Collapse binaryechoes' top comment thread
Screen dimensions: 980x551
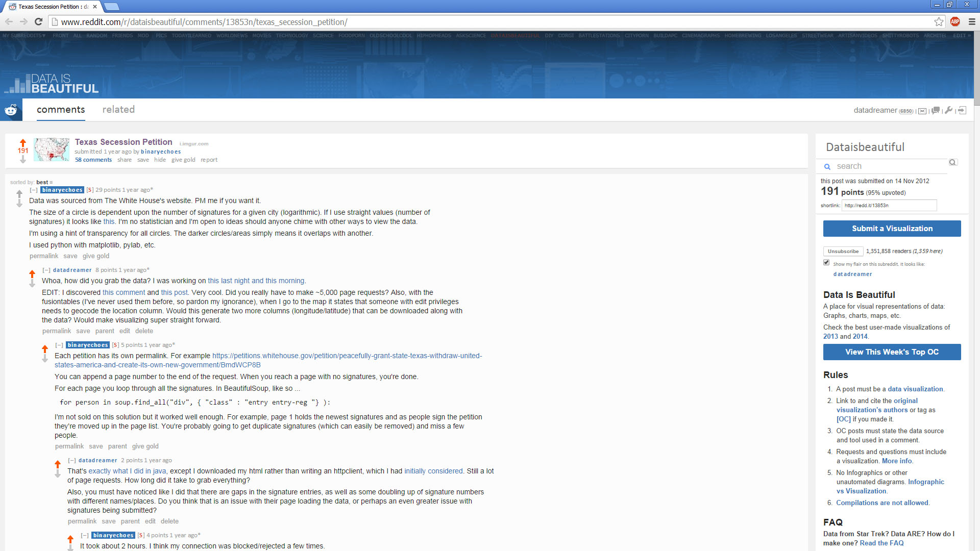(x=34, y=190)
